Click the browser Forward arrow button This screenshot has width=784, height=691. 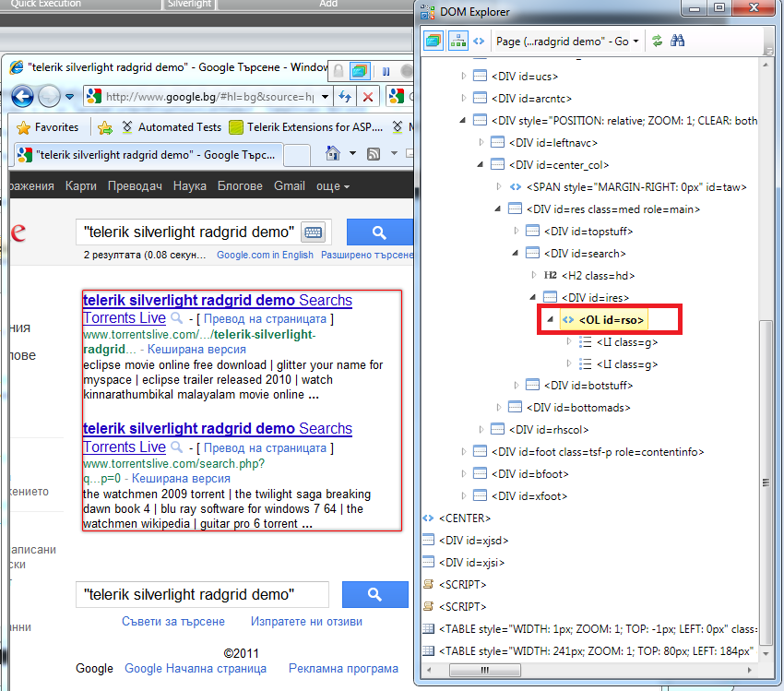49,97
